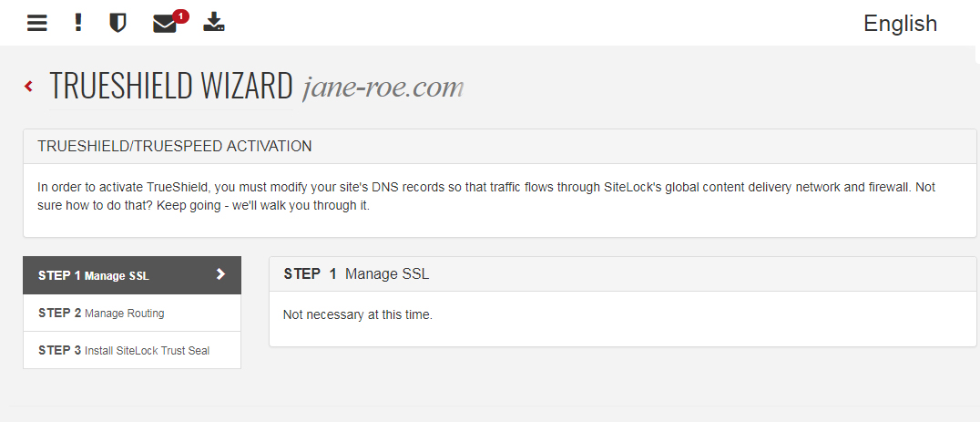Click the Step 1 Manage SSL panel heading
This screenshot has height=422, width=980.
pos(356,273)
